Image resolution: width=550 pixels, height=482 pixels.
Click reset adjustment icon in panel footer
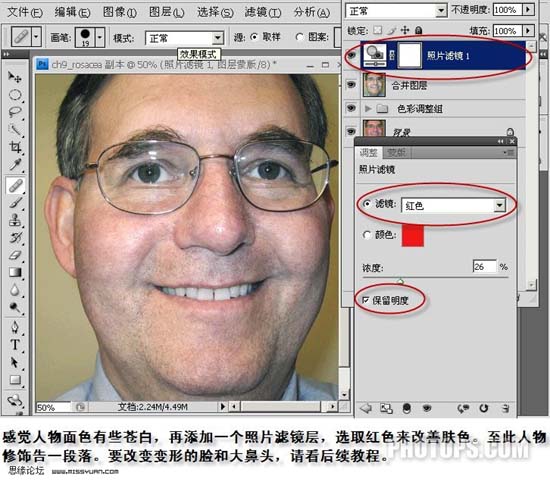tap(484, 408)
